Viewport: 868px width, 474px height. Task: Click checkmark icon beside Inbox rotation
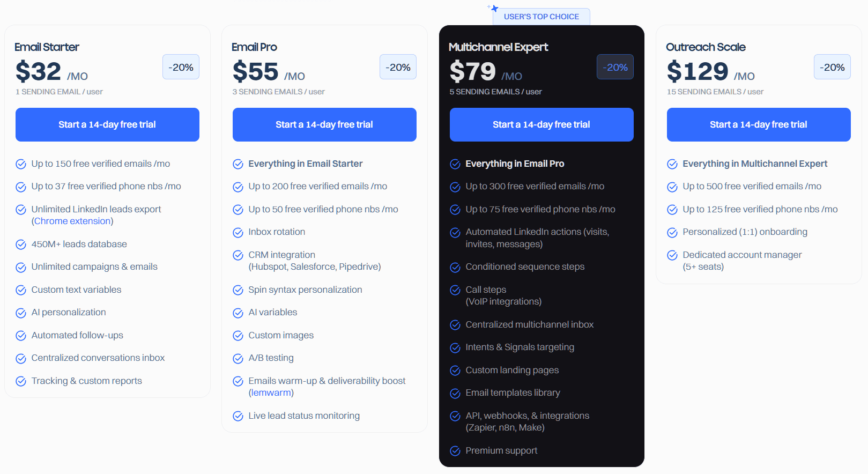click(238, 232)
